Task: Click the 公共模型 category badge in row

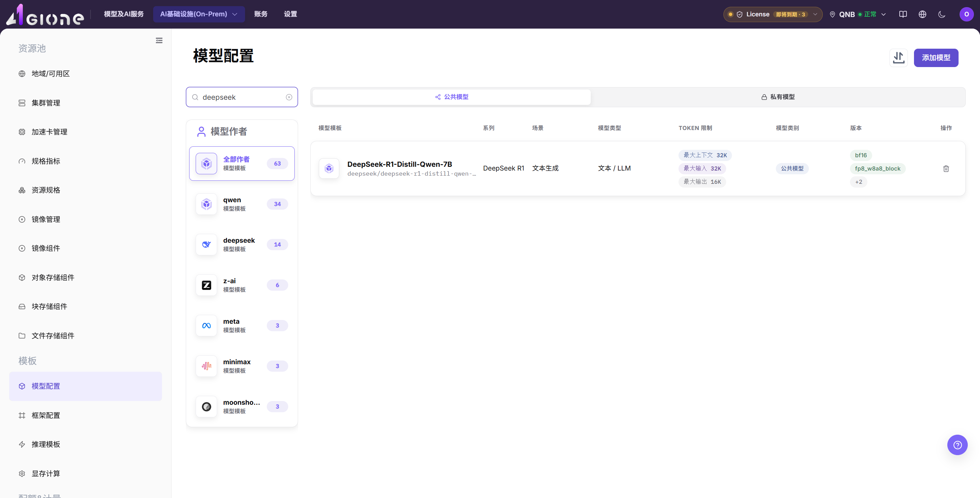Action: click(792, 168)
